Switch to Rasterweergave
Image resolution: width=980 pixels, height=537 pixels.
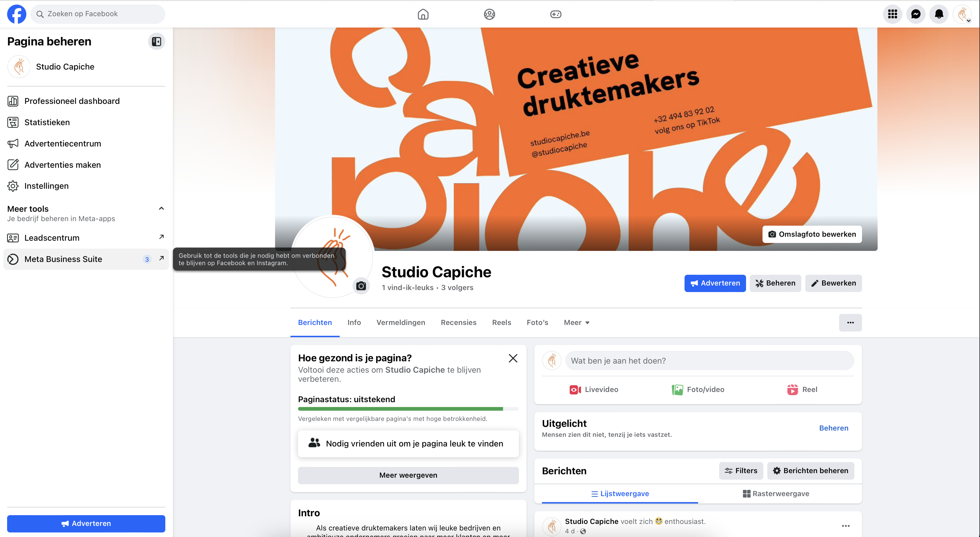776,494
